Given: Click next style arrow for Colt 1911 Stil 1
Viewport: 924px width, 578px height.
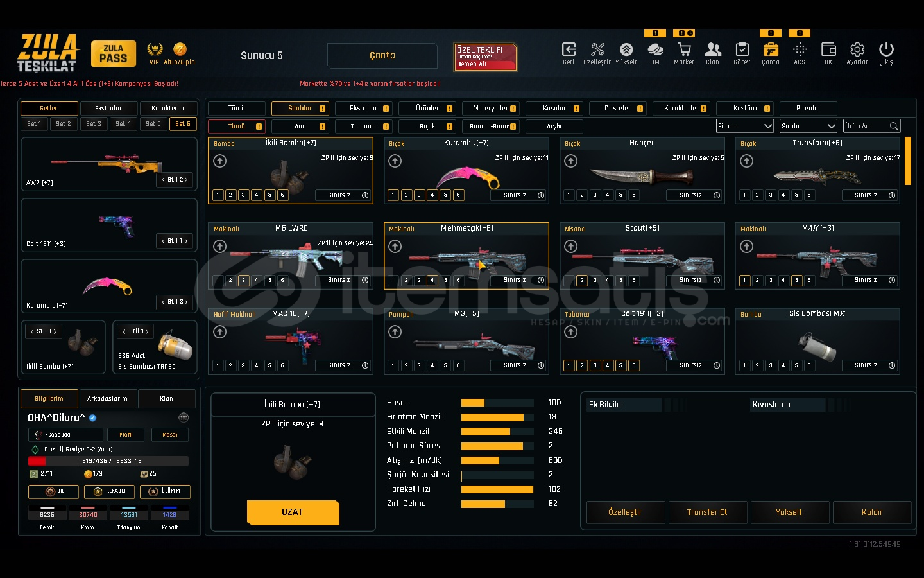Looking at the screenshot, I should (x=186, y=241).
